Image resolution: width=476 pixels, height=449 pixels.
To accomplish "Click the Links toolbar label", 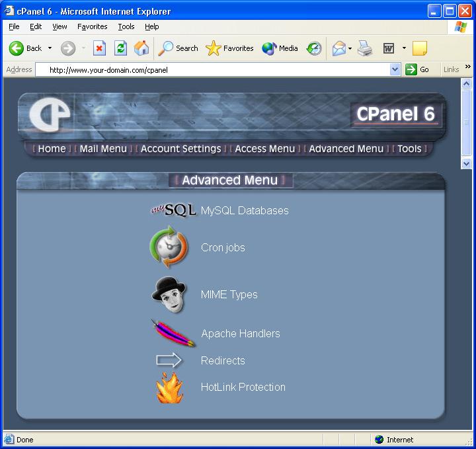I will click(x=451, y=69).
